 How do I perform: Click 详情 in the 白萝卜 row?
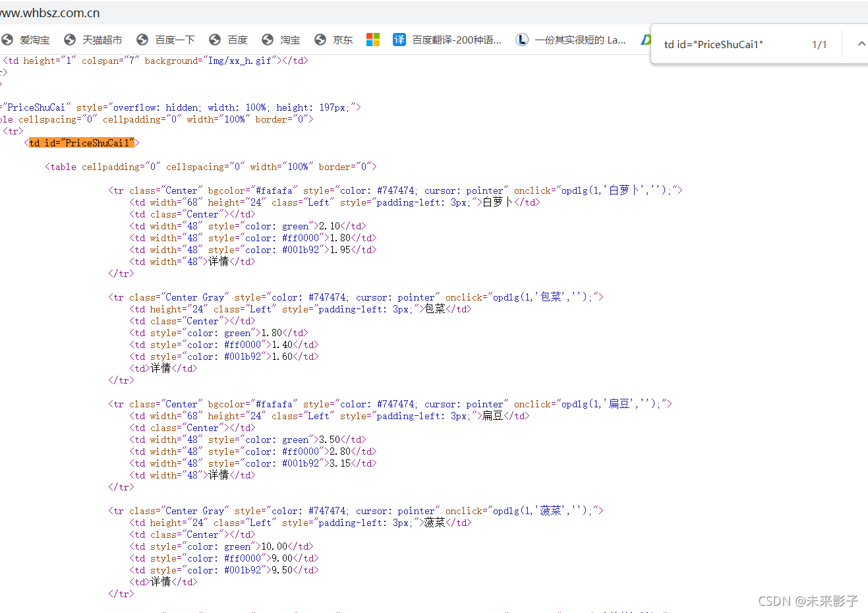coord(219,262)
